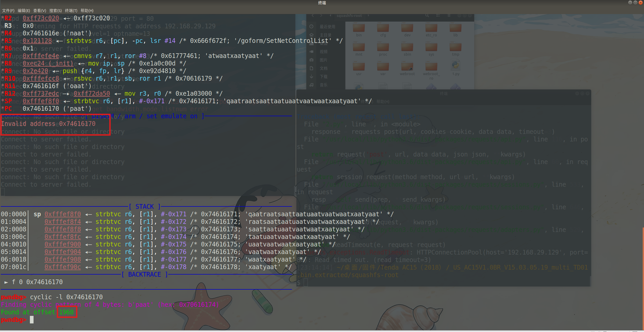
Task: Select the cfg folder
Action: [383, 30]
